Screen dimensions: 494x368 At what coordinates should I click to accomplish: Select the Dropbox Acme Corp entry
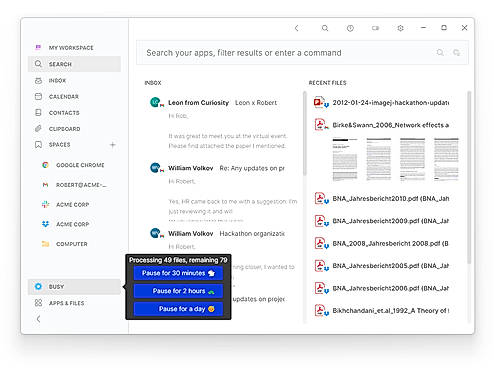coord(74,224)
